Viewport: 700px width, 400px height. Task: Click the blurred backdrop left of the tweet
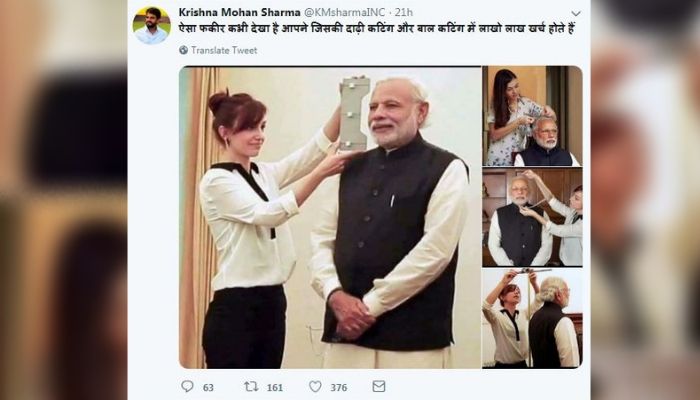(62, 200)
